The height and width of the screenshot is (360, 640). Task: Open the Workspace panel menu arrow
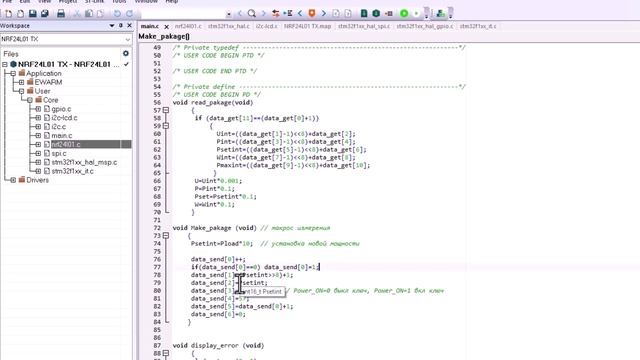[112, 25]
